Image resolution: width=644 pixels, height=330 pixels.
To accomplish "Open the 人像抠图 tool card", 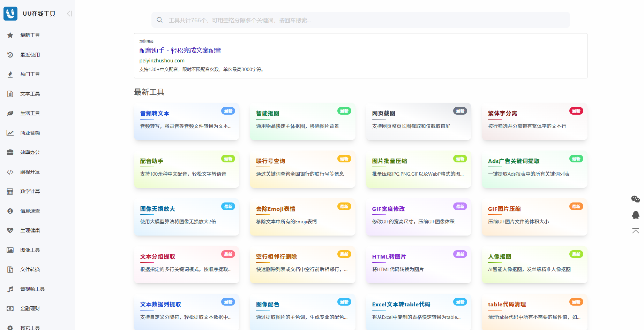I will click(x=534, y=265).
